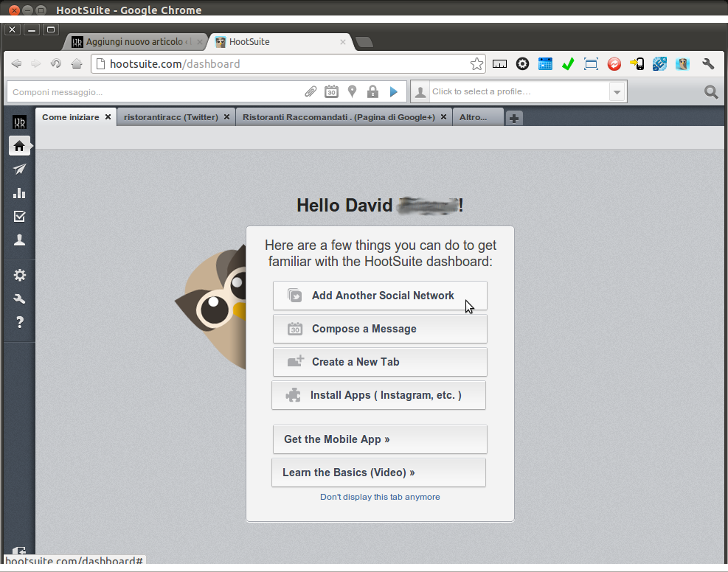The height and width of the screenshot is (572, 728).
Task: Click the paperclip attach file icon
Action: tap(311, 91)
